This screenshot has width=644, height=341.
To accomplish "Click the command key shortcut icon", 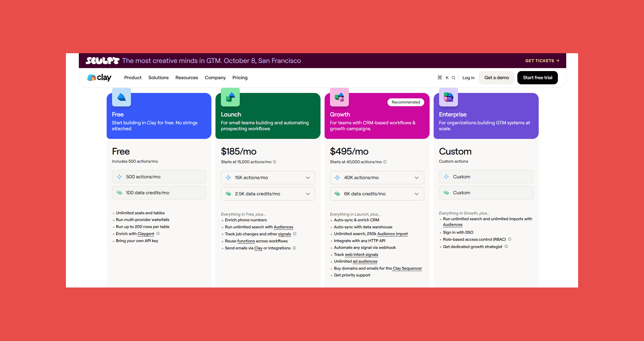I will click(x=440, y=78).
